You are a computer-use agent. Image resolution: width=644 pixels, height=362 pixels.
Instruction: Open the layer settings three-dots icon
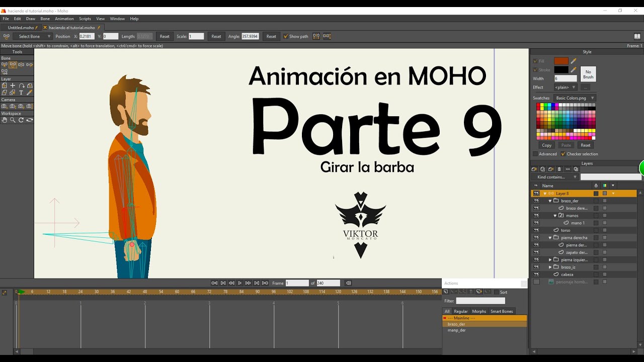click(x=568, y=169)
